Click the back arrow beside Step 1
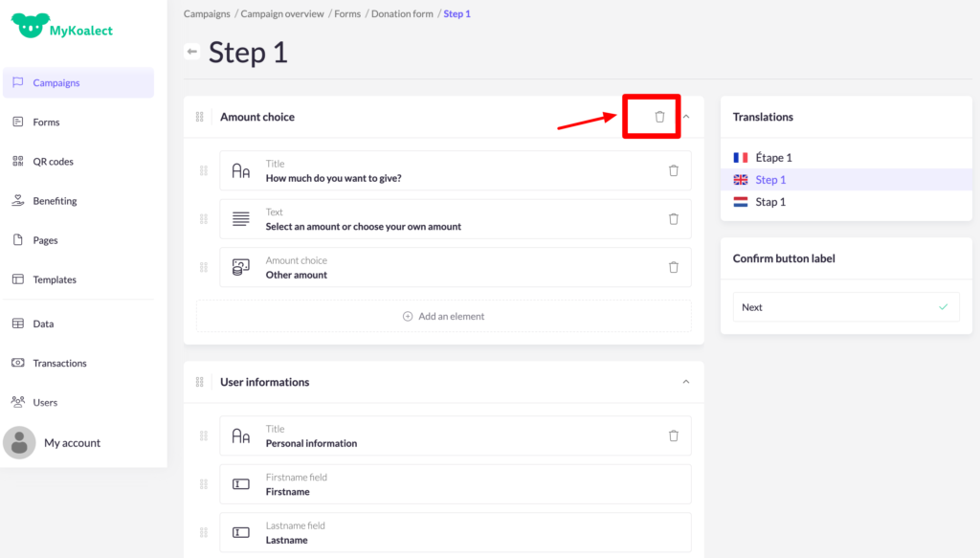The image size is (980, 558). [x=192, y=52]
